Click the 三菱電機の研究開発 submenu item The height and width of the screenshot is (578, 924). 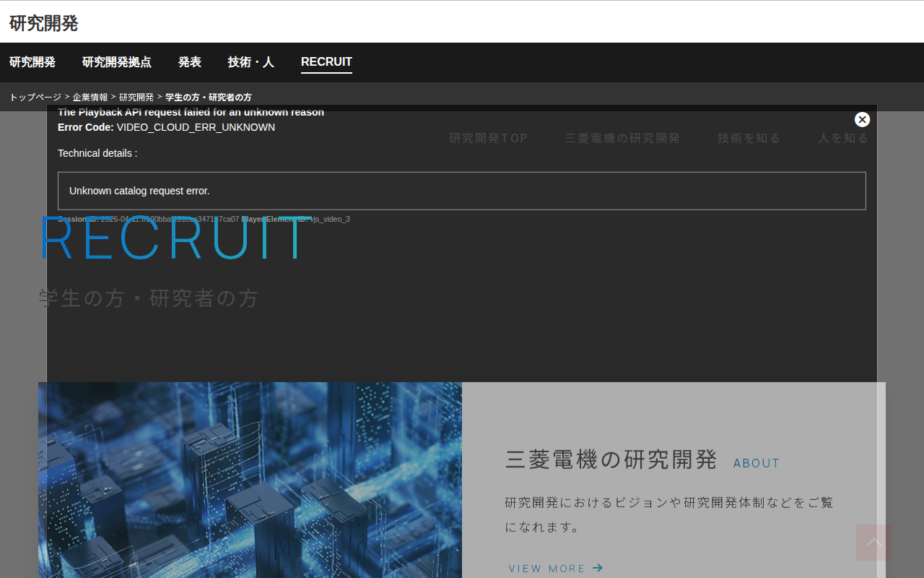623,138
